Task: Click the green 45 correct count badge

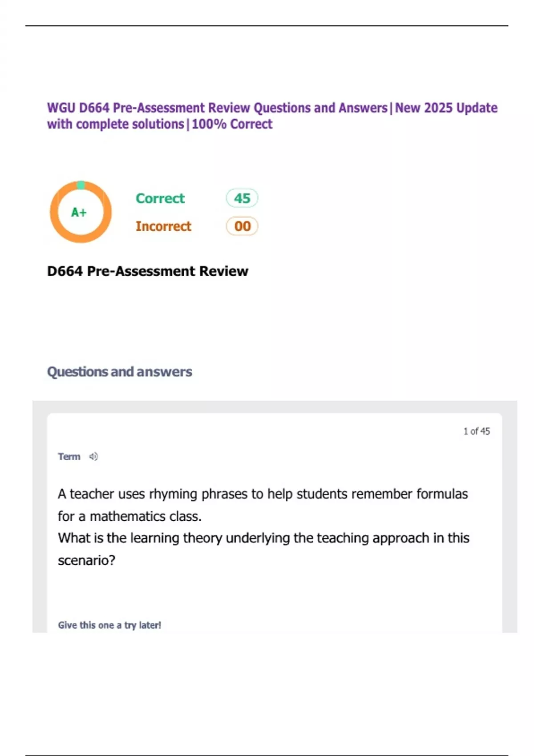Action: point(242,198)
